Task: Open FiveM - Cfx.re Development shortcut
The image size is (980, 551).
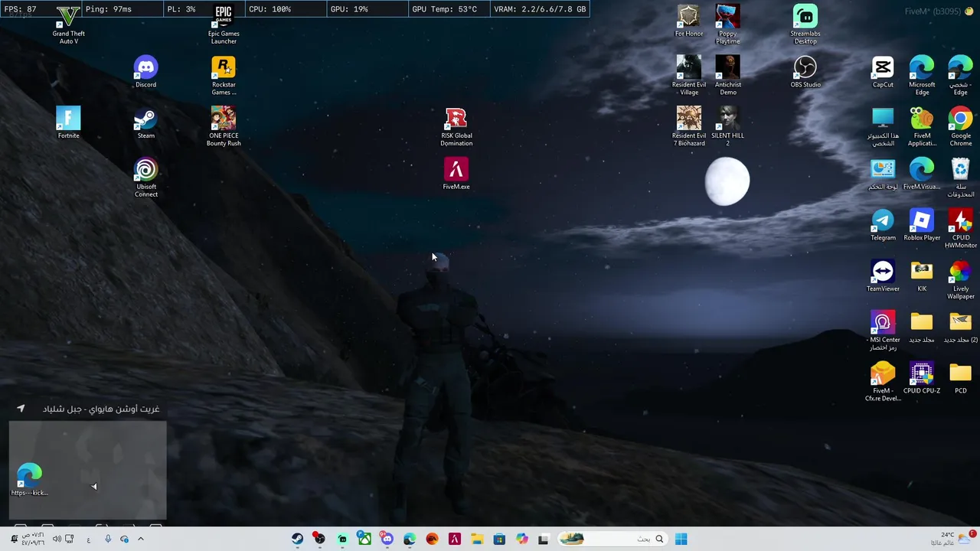Action: click(883, 381)
